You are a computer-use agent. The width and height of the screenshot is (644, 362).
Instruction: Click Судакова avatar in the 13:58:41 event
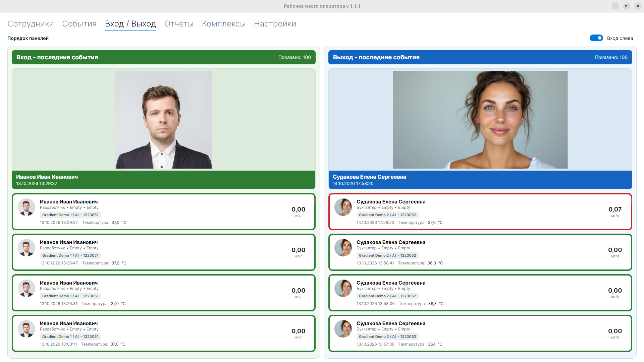click(343, 248)
